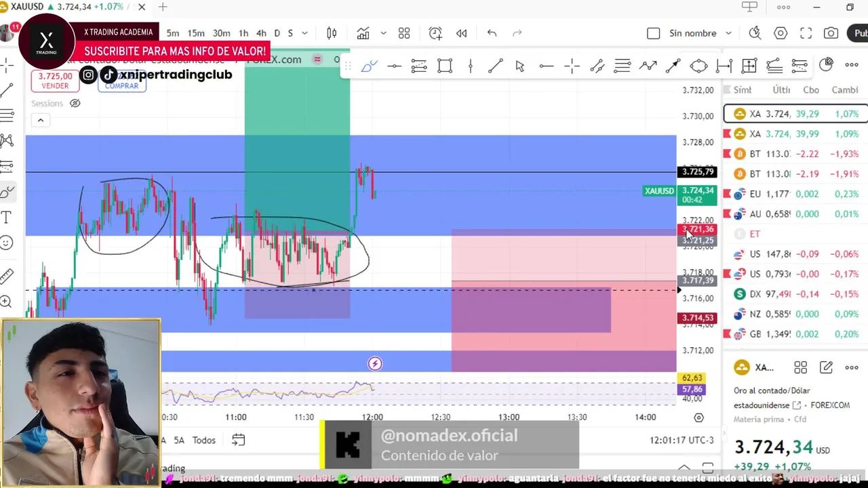Select the EU 1,177 watchlist row
The height and width of the screenshot is (488, 868).
[x=795, y=194]
